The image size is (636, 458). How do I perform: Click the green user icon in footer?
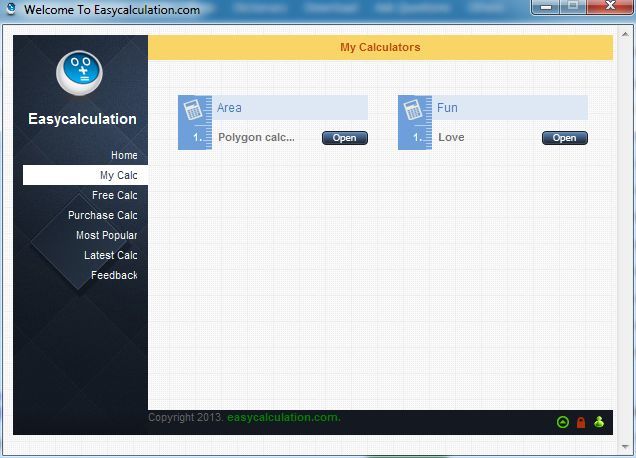[599, 422]
